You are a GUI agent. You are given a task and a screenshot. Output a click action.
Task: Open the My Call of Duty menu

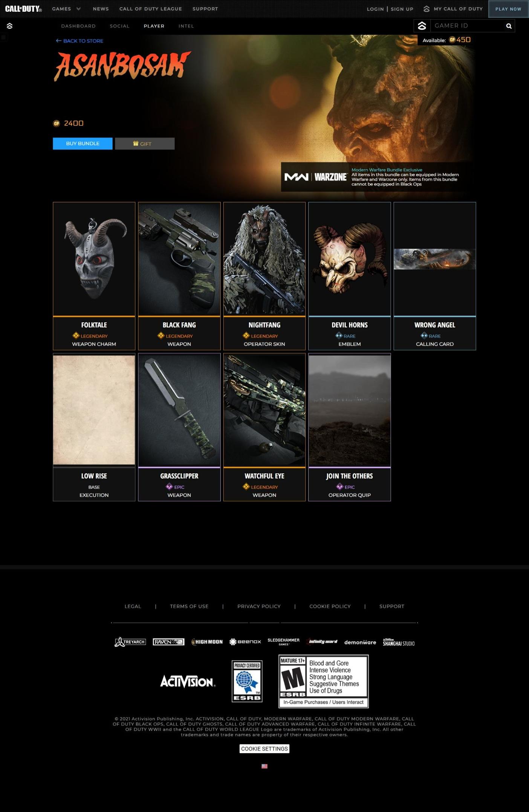click(x=453, y=9)
